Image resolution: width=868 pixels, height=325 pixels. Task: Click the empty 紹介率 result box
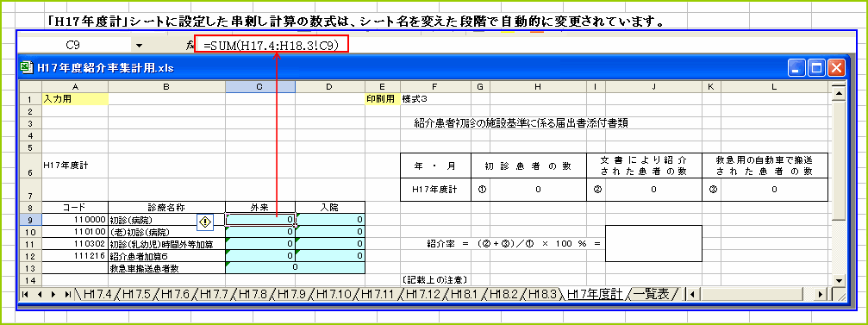tap(653, 243)
